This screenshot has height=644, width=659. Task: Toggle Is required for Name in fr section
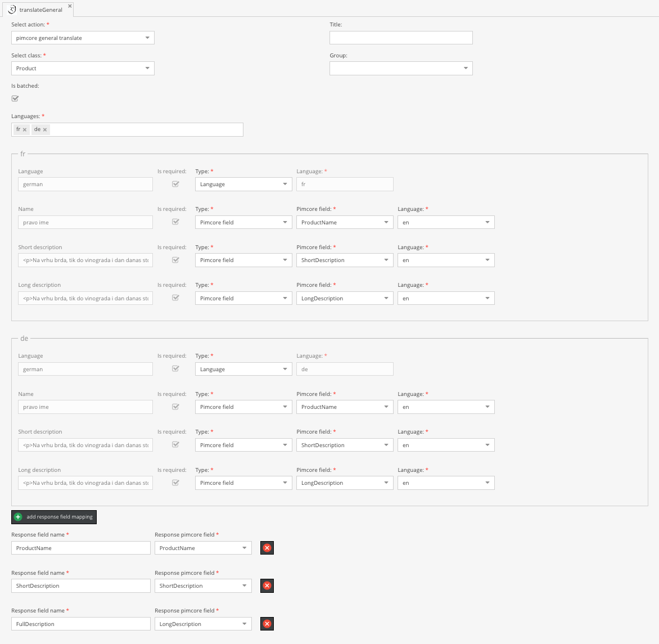coord(175,222)
